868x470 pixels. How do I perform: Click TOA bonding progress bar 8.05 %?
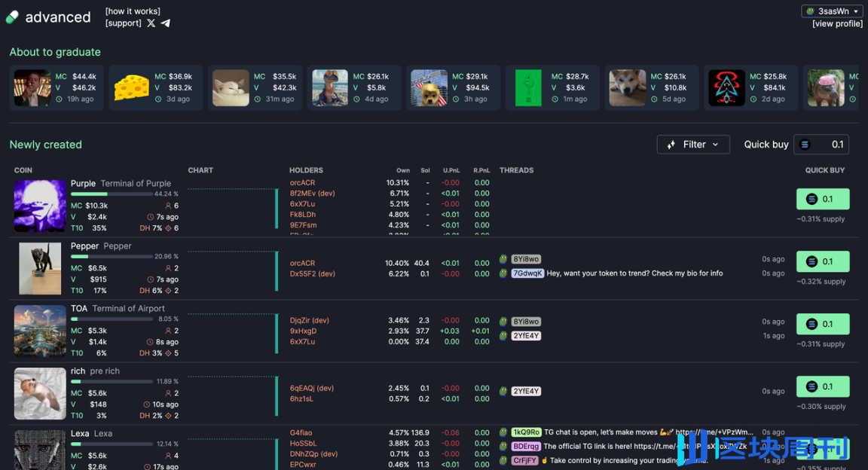pos(112,319)
